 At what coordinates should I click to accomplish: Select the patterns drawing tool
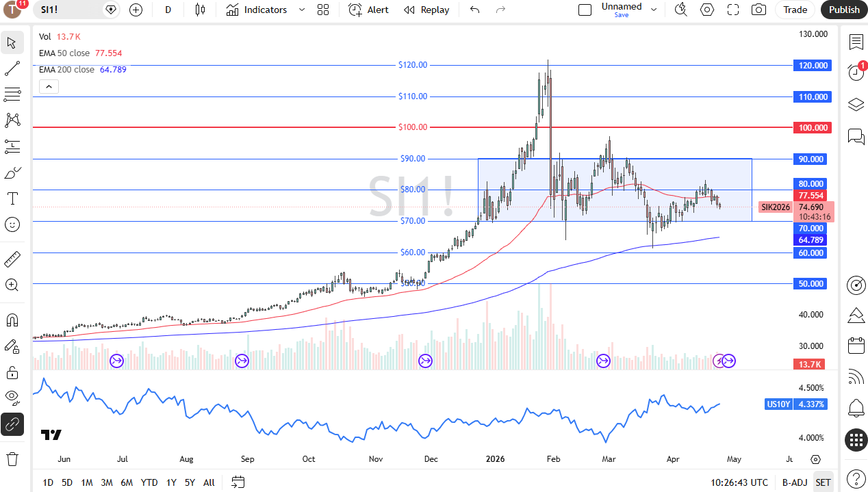(12, 120)
